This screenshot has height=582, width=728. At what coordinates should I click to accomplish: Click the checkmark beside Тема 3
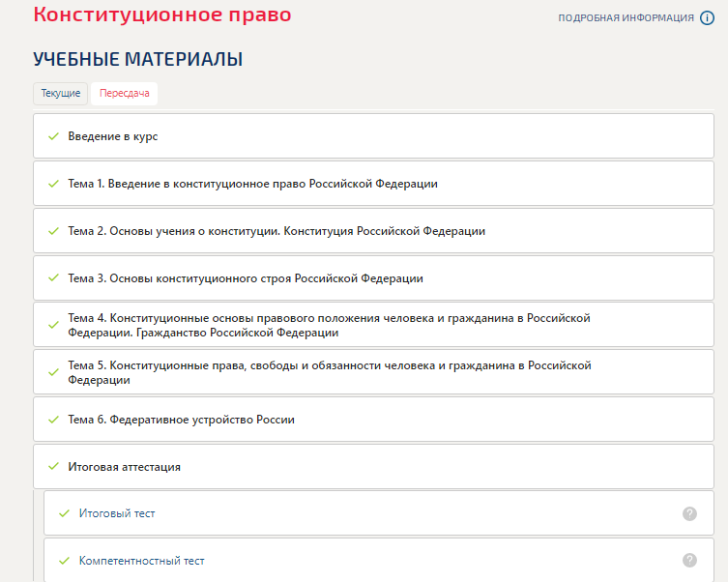coord(53,277)
